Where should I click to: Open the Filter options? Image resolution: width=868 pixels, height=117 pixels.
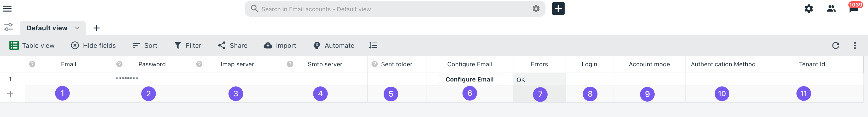188,45
